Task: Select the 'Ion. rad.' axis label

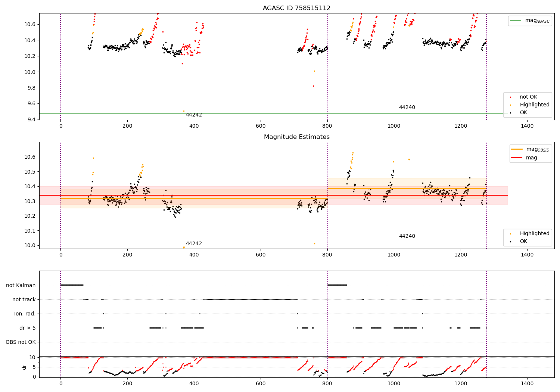Action: [25, 314]
